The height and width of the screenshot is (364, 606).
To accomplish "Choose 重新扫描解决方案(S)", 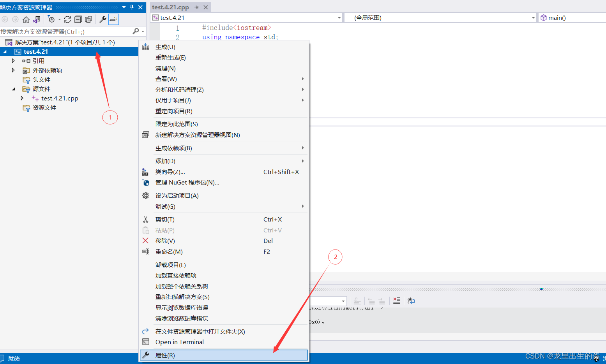I will click(x=224, y=297).
